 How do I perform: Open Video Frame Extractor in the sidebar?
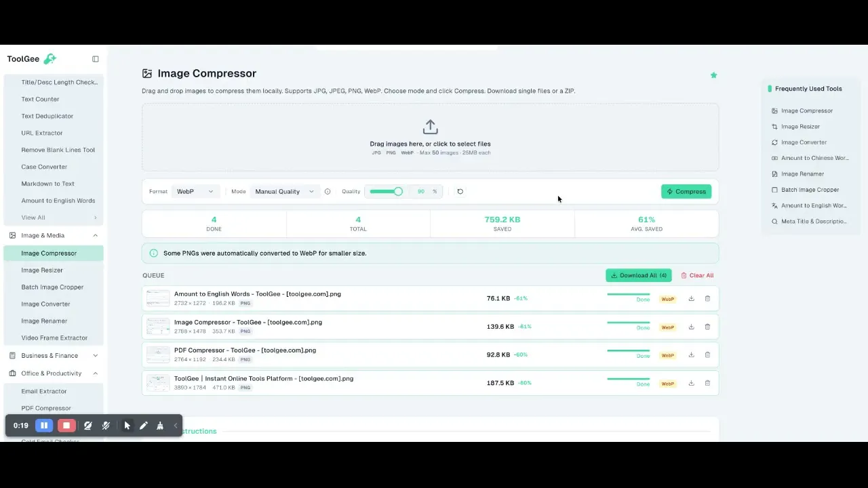tap(54, 338)
